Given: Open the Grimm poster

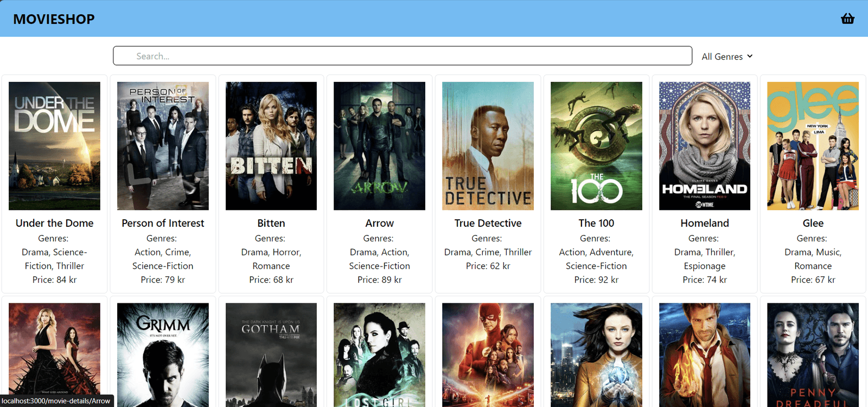Looking at the screenshot, I should click(x=163, y=355).
